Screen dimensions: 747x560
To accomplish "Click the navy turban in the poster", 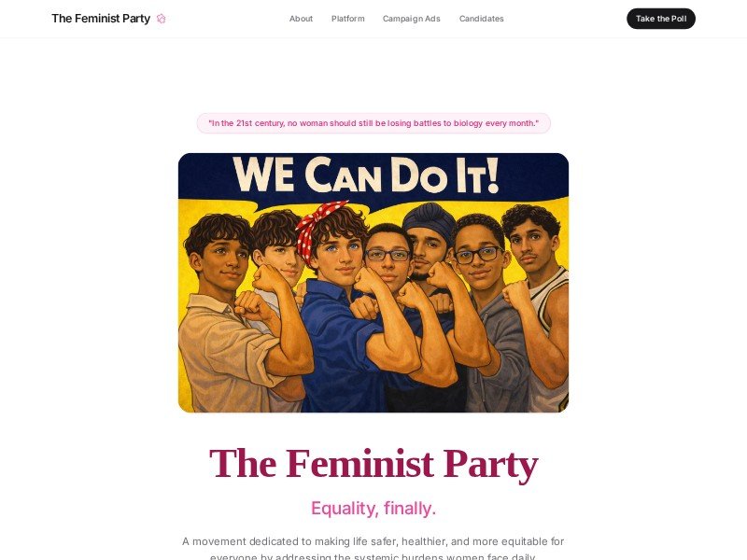I will 429,218.
